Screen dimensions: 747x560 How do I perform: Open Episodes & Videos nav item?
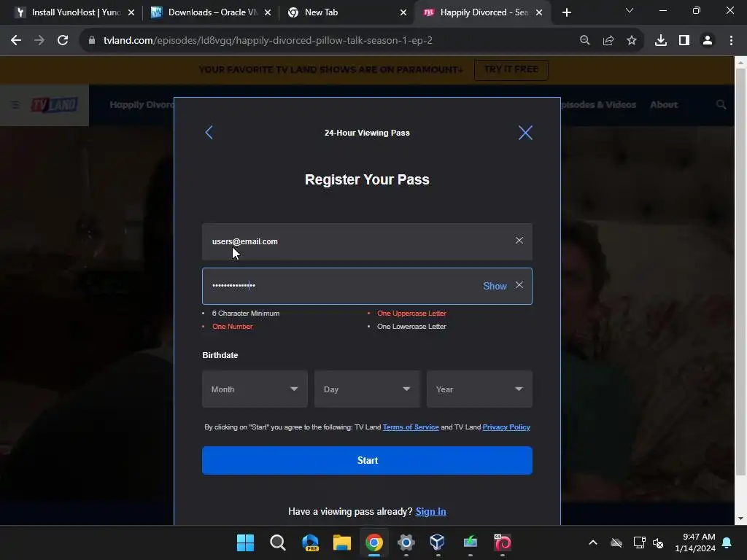(x=598, y=105)
